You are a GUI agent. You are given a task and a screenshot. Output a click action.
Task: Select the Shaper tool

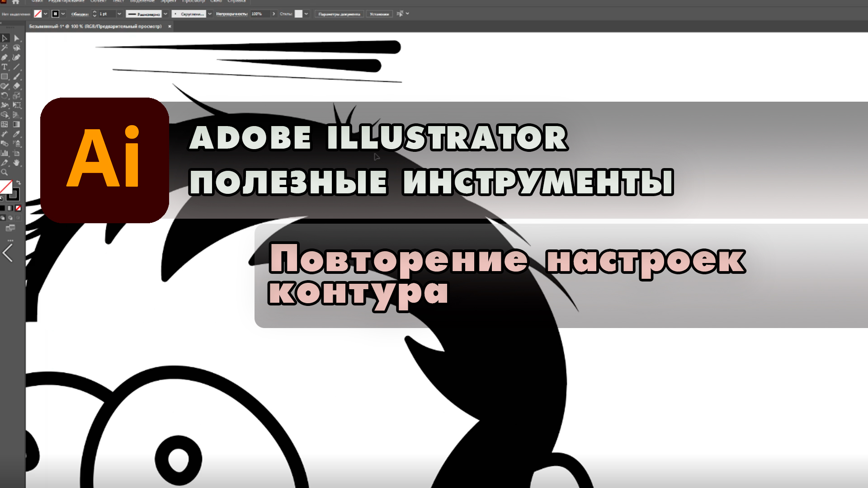(x=5, y=86)
